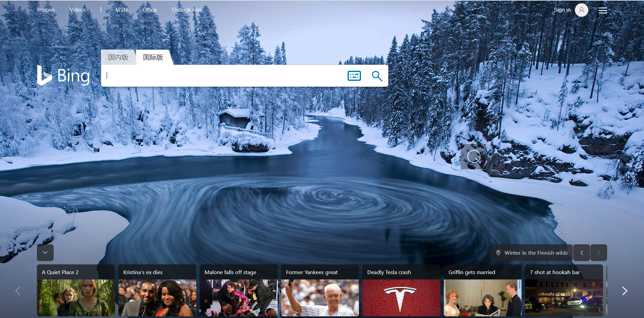Open Deadly Tesla crash story

[x=401, y=291]
